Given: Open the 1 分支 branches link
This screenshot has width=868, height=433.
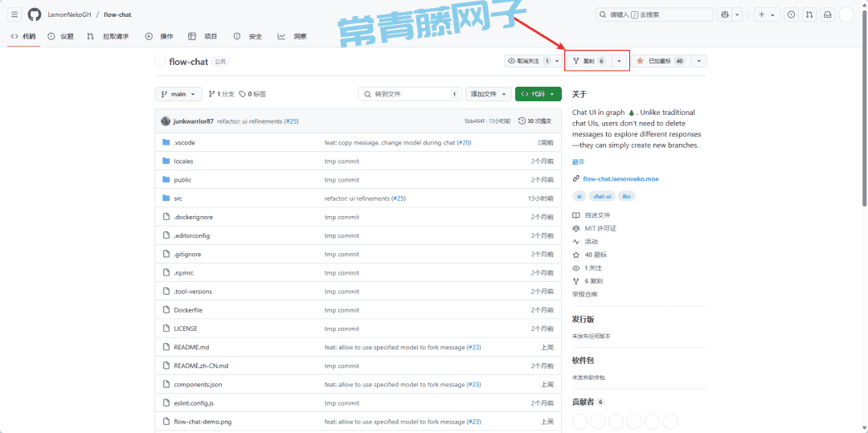Looking at the screenshot, I should point(222,94).
